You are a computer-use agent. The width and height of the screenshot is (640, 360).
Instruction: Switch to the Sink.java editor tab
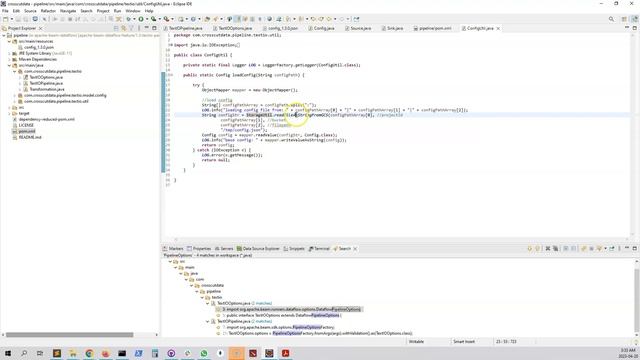pyautogui.click(x=392, y=28)
